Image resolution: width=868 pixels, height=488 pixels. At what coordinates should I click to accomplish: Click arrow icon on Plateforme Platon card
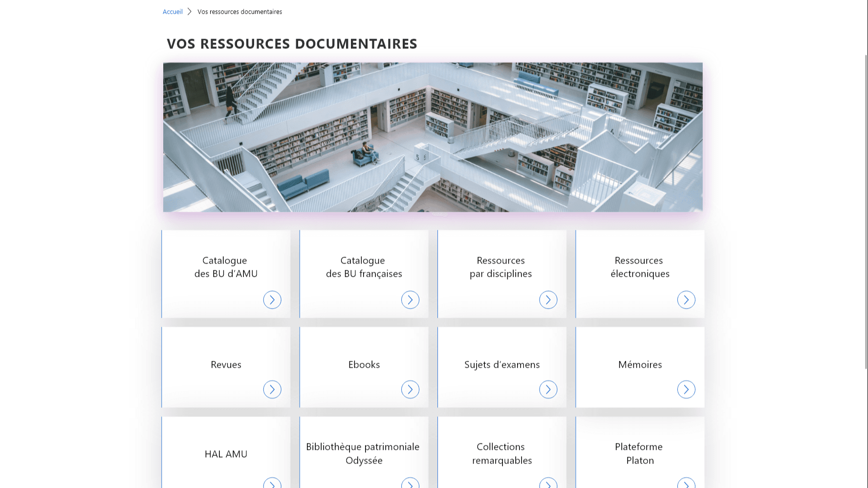pyautogui.click(x=686, y=483)
